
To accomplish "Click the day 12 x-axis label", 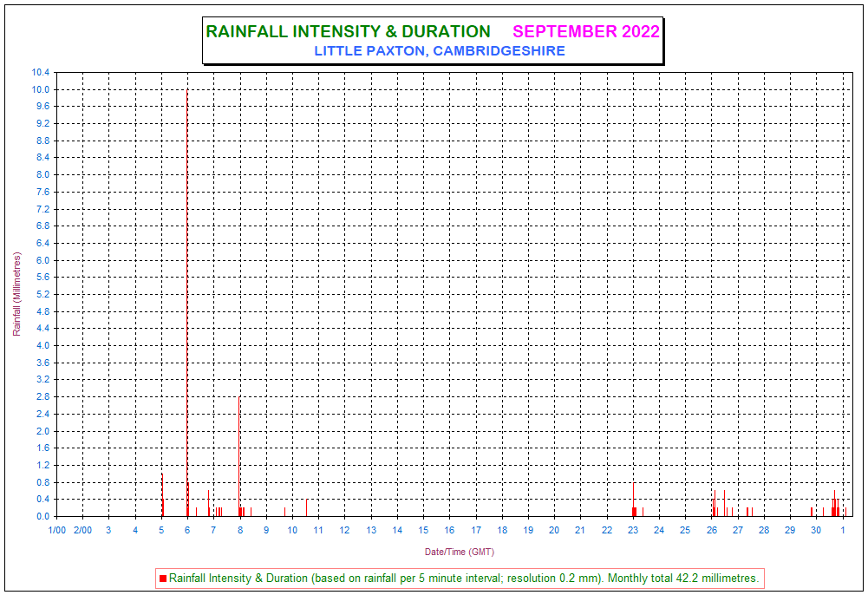I will pos(345,530).
